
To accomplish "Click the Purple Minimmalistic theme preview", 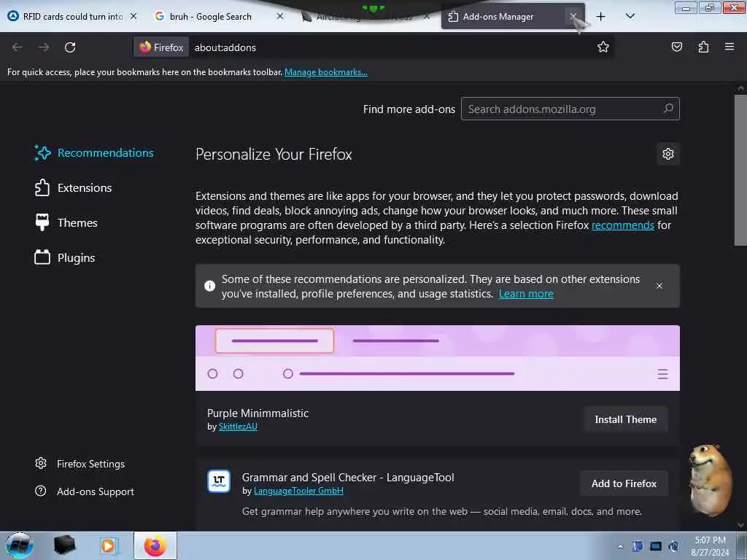I will (438, 358).
